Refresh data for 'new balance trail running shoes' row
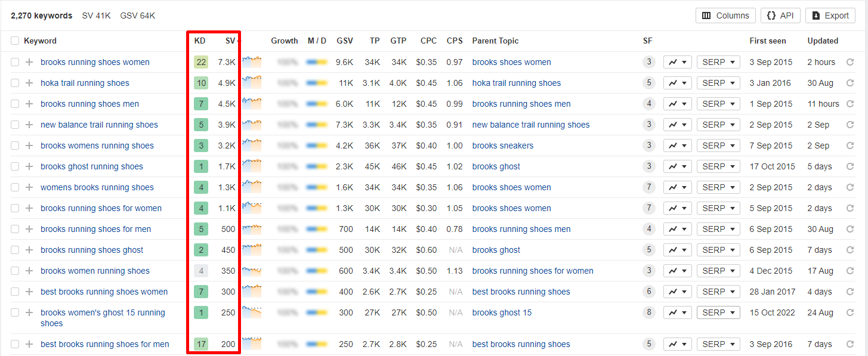The height and width of the screenshot is (356, 868). [x=850, y=125]
